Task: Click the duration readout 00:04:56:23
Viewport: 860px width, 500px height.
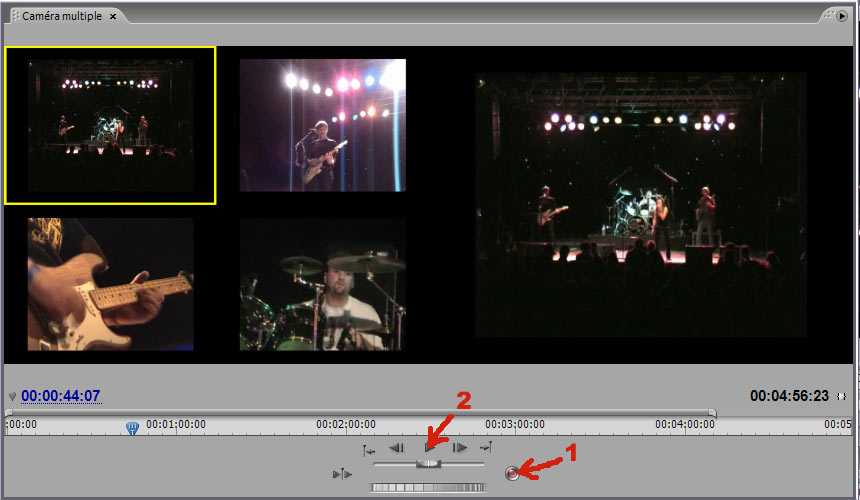Action: coord(789,396)
